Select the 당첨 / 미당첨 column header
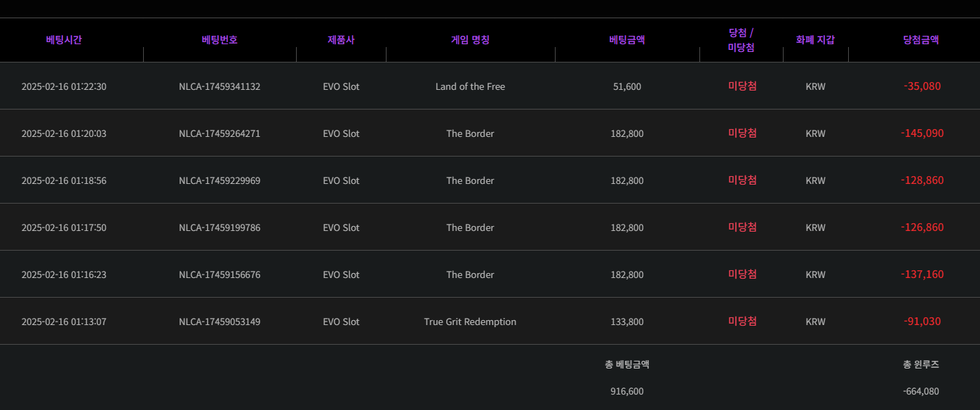This screenshot has height=410, width=980. coord(741,40)
